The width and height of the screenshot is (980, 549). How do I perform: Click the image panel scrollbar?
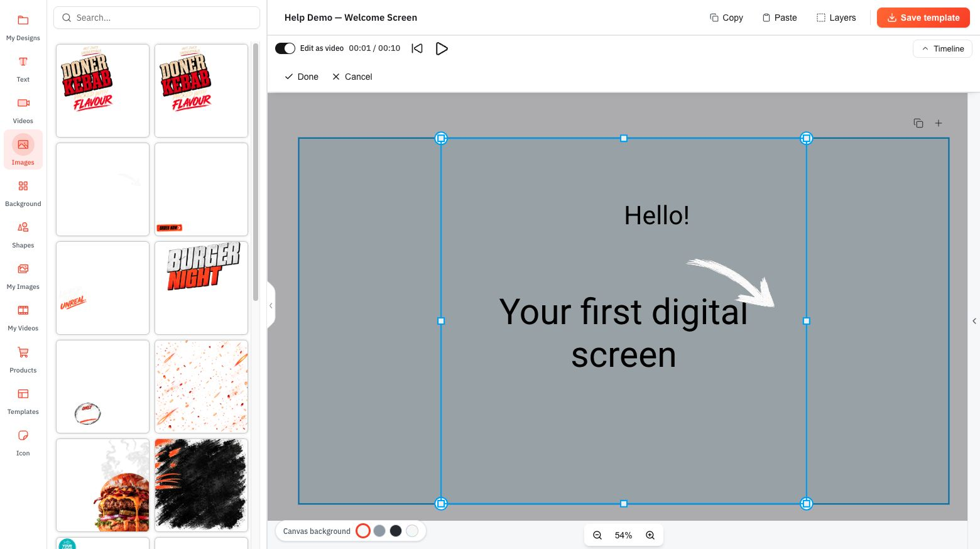(x=256, y=173)
